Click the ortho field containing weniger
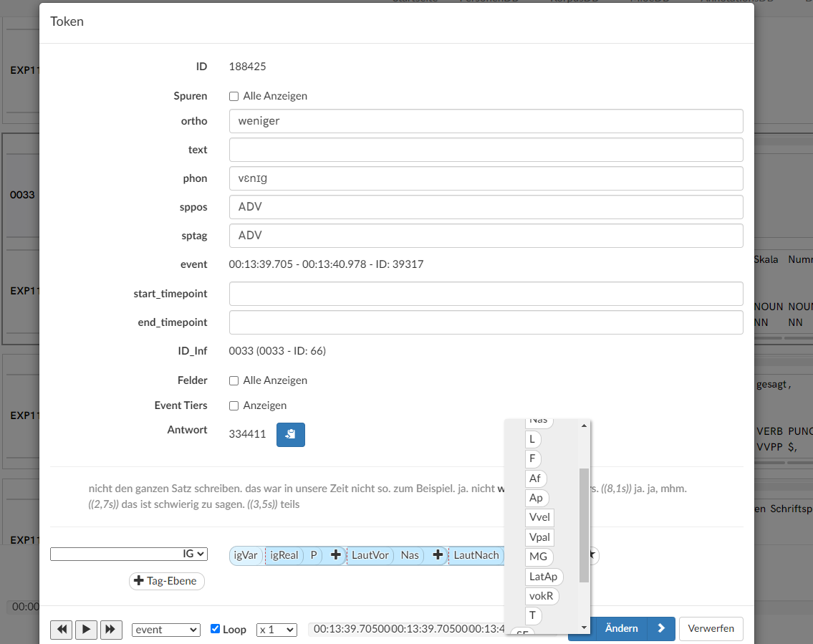 click(x=486, y=121)
